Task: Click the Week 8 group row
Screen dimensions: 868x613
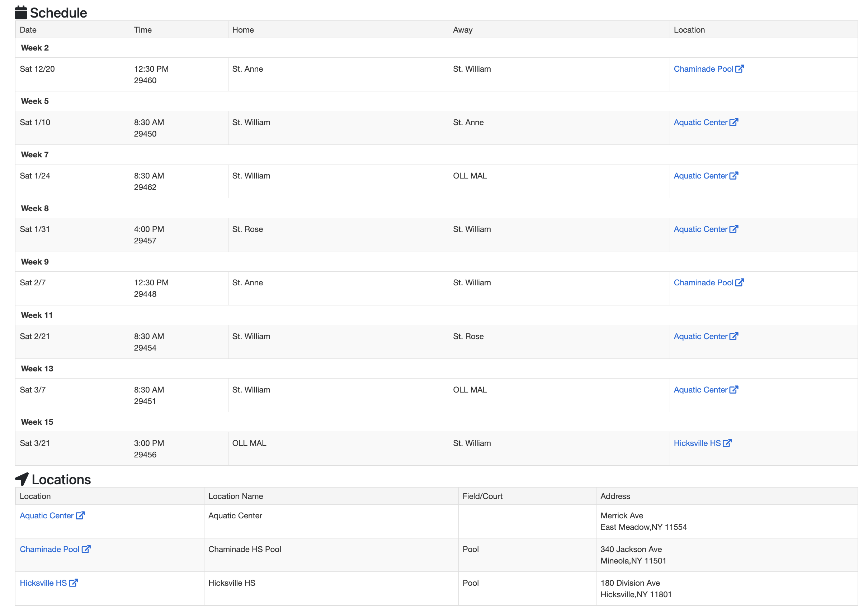Action: 35,208
